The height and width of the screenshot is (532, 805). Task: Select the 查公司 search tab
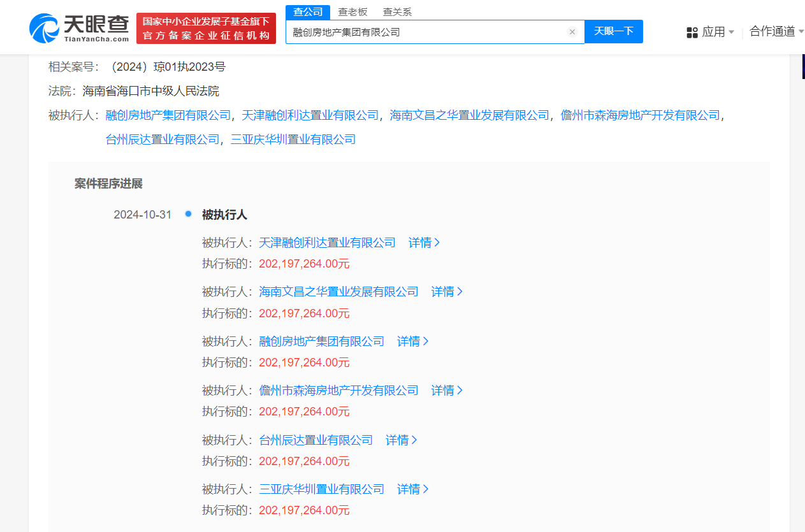308,11
